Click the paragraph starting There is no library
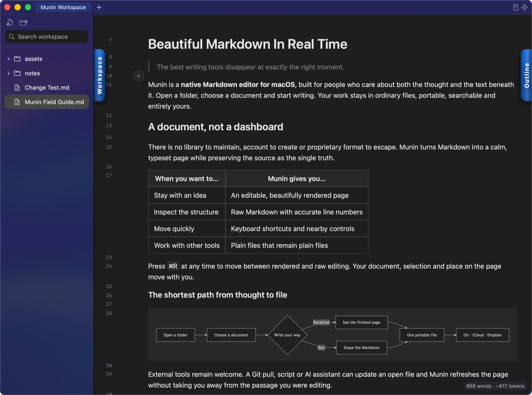 [x=328, y=152]
